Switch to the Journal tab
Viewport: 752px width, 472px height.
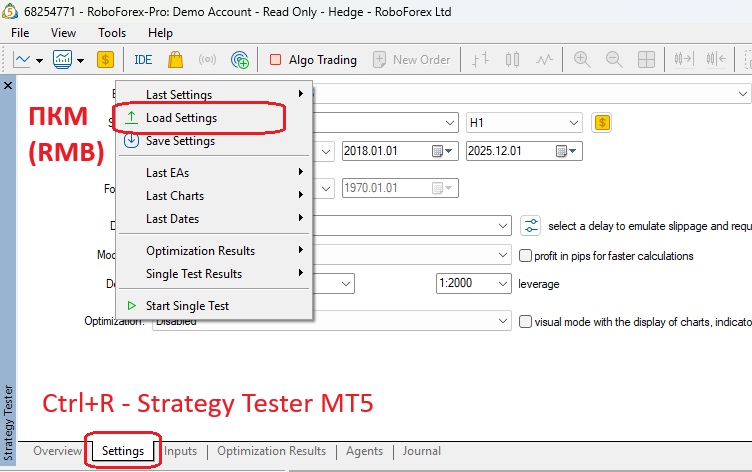(422, 451)
